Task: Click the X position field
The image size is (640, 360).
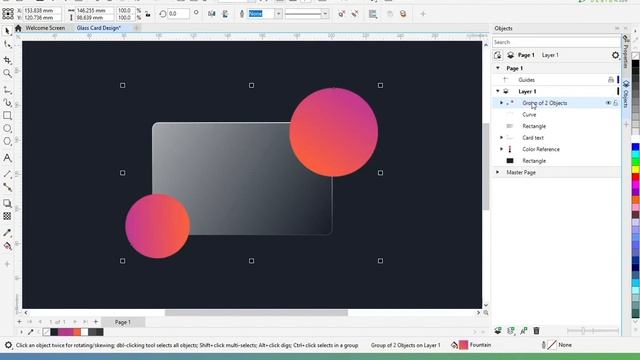Action: pyautogui.click(x=42, y=10)
